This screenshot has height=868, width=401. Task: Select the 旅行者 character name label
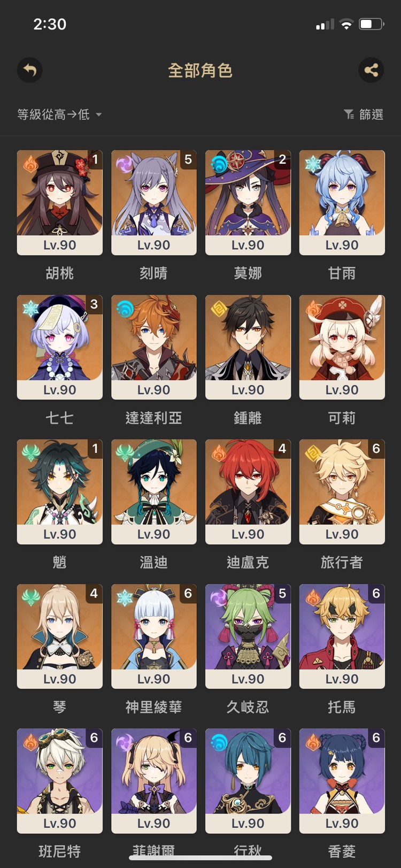[x=342, y=562]
